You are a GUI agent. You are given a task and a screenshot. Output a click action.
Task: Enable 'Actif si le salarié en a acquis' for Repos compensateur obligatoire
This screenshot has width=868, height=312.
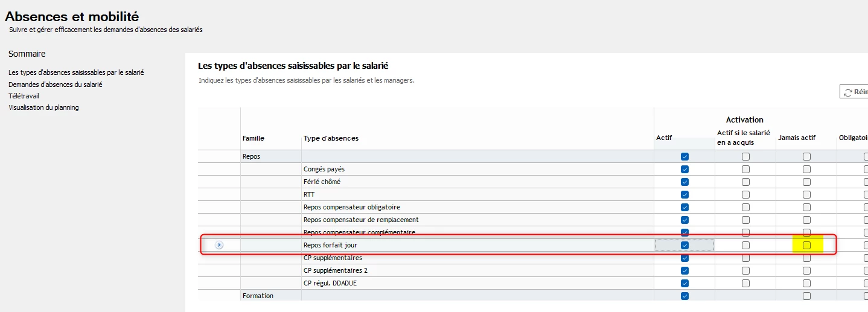pos(745,207)
